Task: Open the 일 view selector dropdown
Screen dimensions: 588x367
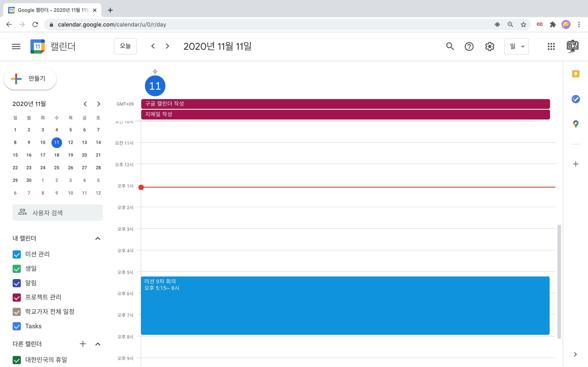Action: [516, 46]
